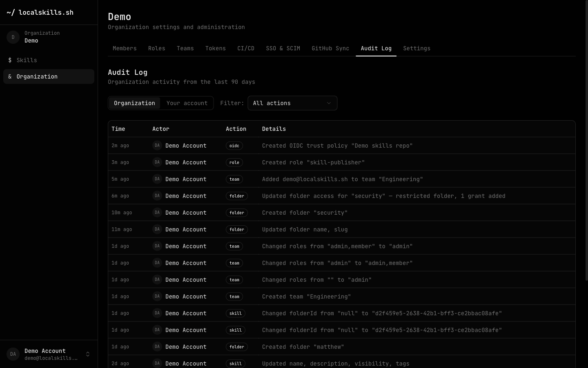The image size is (588, 368).
Task: Open the localskills.sh home logo
Action: point(40,12)
